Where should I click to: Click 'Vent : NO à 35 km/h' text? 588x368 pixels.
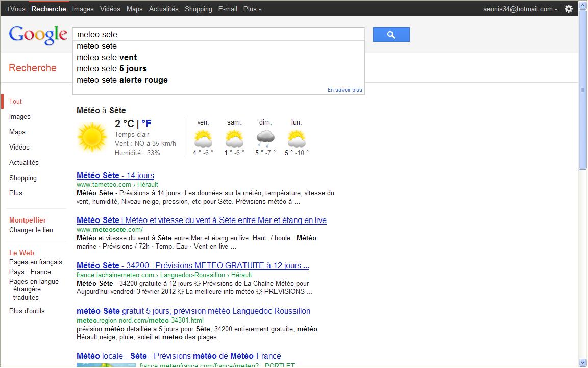coord(145,143)
